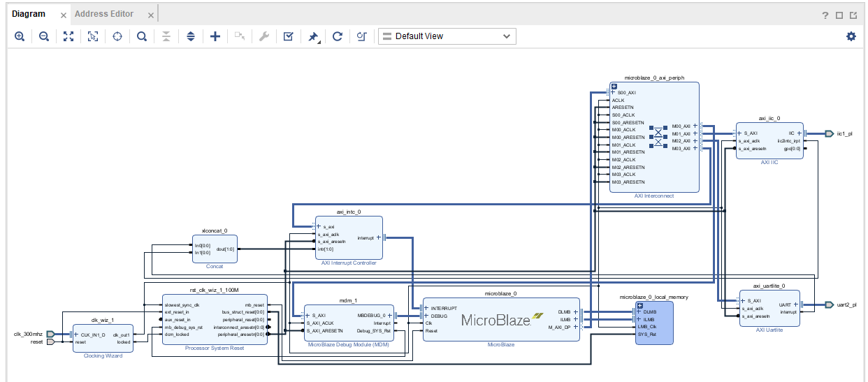Expand the M03_AXI interface port
This screenshot has width=868, height=382.
coord(695,148)
